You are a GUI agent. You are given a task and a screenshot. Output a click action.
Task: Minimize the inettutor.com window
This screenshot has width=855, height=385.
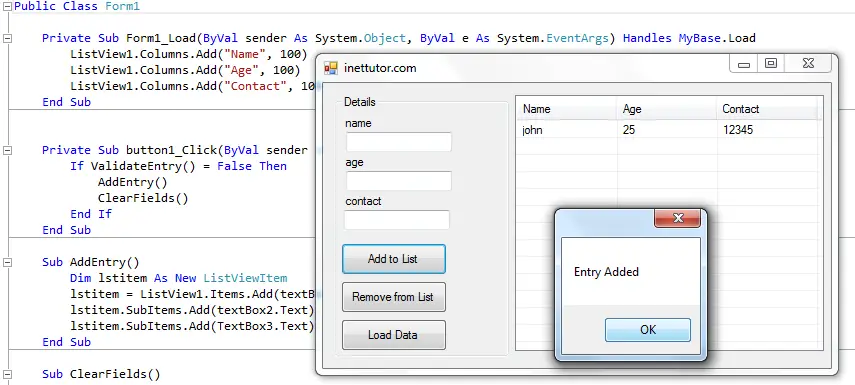point(744,64)
